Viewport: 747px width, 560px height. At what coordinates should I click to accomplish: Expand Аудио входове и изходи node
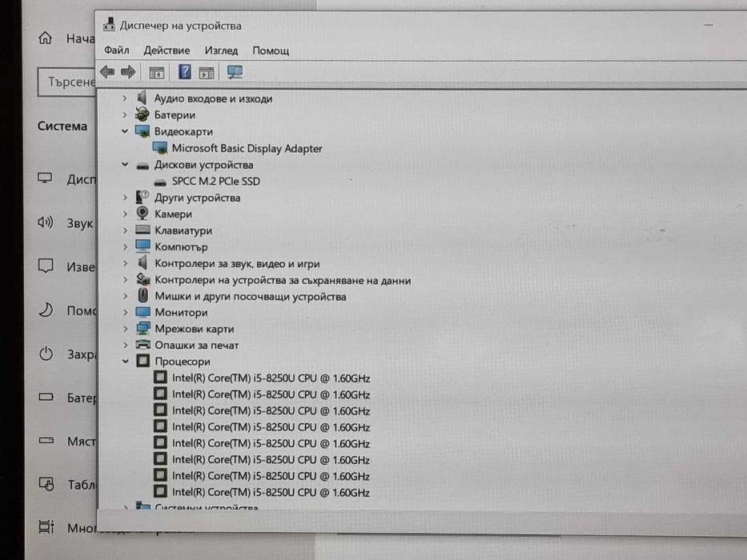125,98
